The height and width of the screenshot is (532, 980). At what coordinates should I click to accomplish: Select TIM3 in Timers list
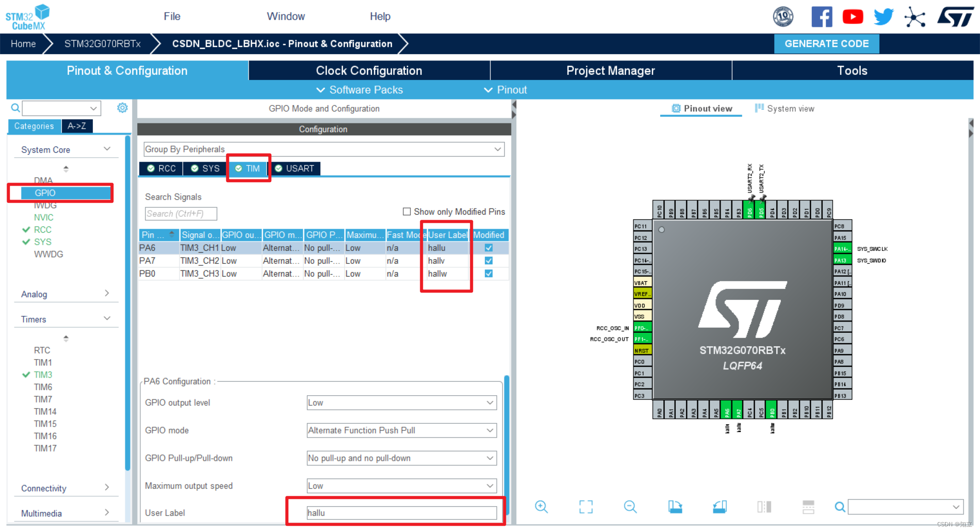click(x=43, y=375)
